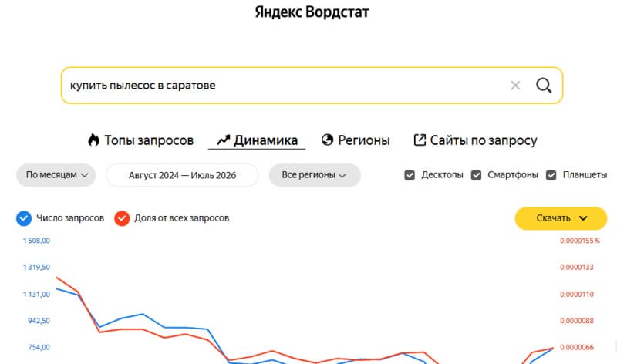Viewport: 617px width, 364px height.
Task: Uncheck the Десктопы checkbox
Action: (410, 175)
